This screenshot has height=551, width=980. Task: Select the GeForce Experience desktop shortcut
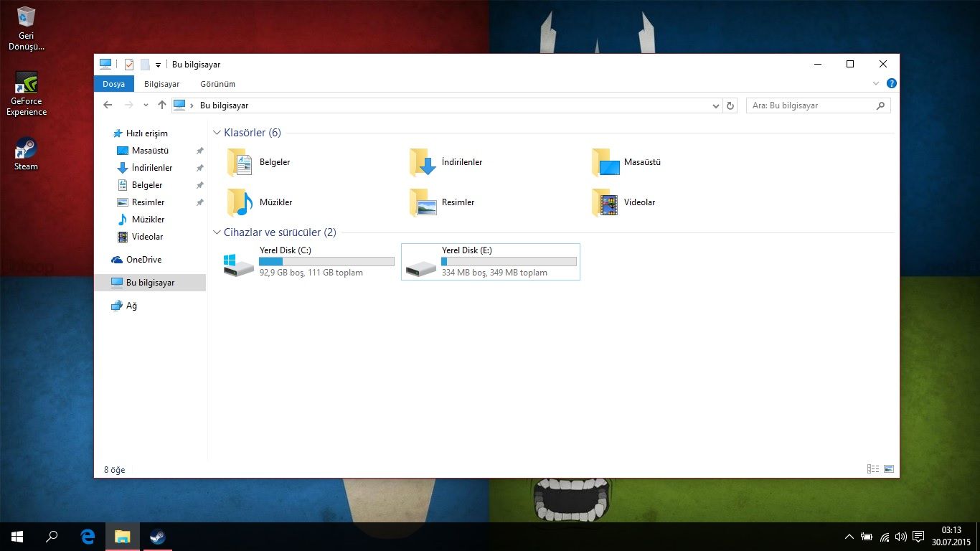[x=27, y=94]
